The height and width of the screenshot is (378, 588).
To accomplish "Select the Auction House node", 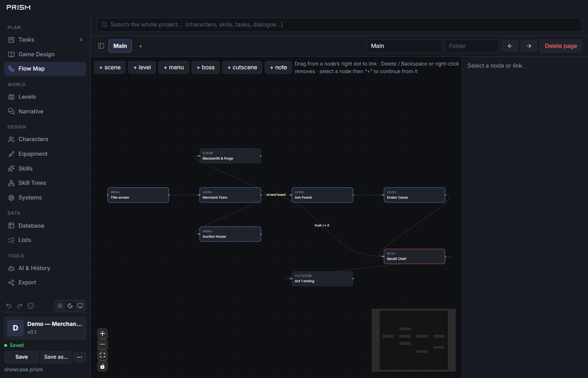I will point(230,234).
